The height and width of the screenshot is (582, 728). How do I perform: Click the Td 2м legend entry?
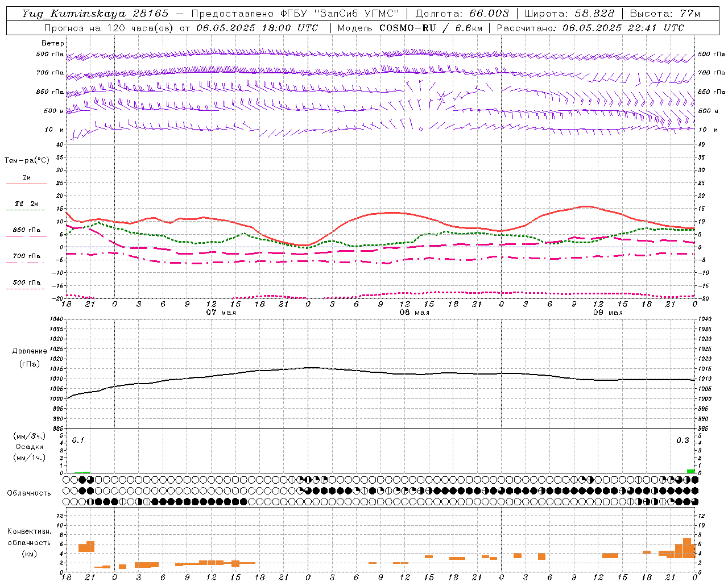click(x=26, y=203)
